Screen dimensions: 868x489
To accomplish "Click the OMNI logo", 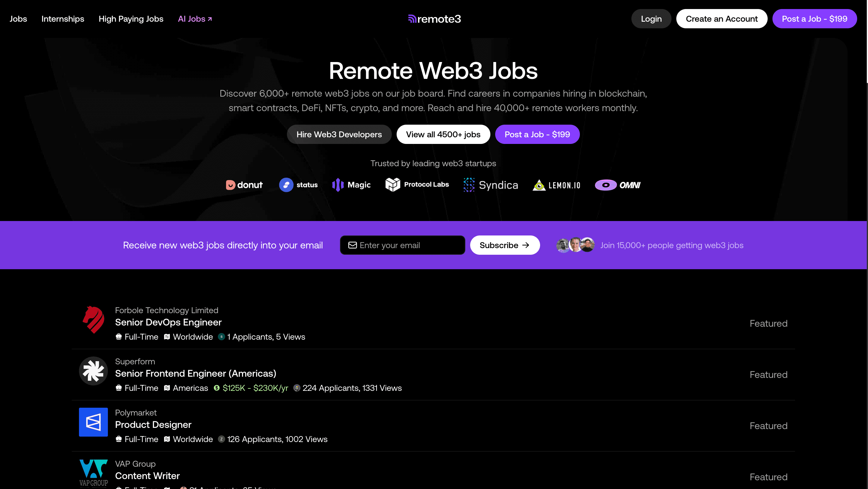I will coord(617,185).
